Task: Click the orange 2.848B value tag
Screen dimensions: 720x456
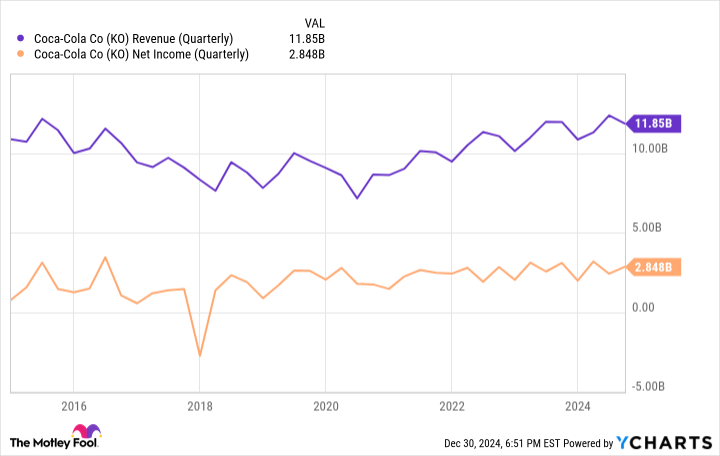Action: pos(654,267)
